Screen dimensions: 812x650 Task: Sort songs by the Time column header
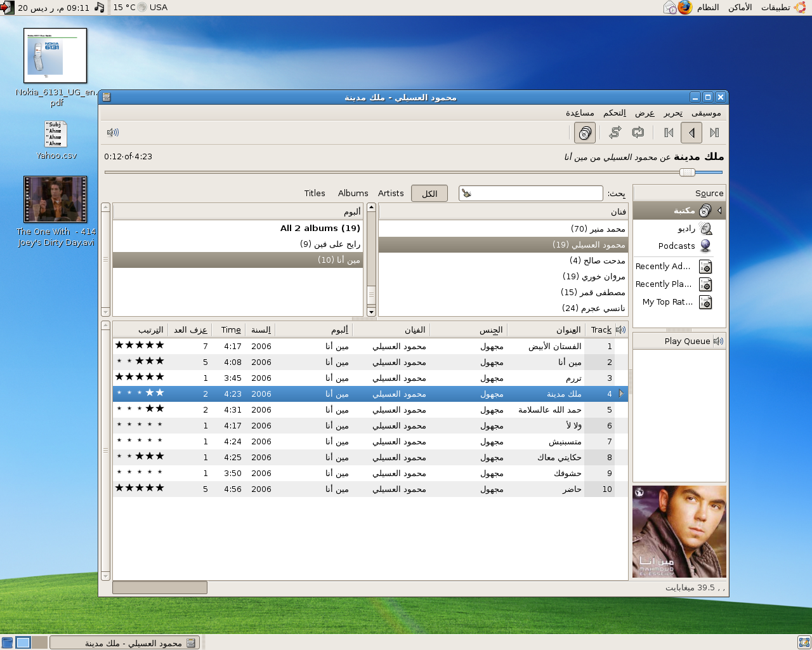[x=231, y=330]
